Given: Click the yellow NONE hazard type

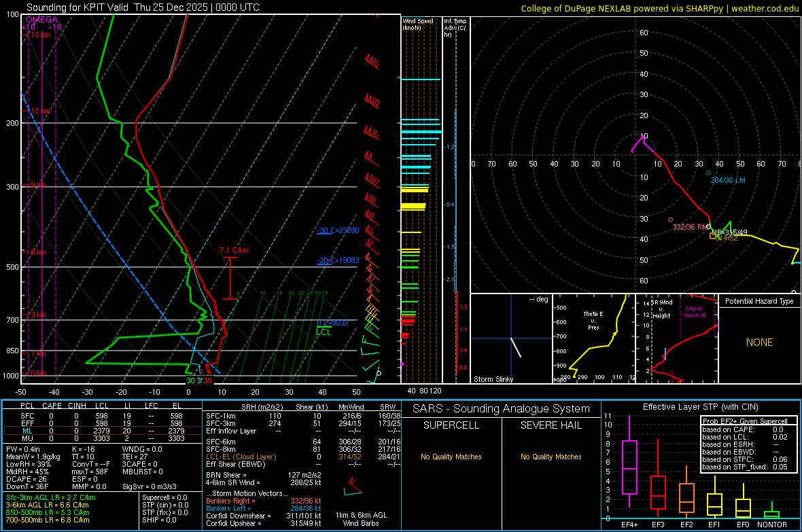Looking at the screenshot, I should [x=759, y=342].
